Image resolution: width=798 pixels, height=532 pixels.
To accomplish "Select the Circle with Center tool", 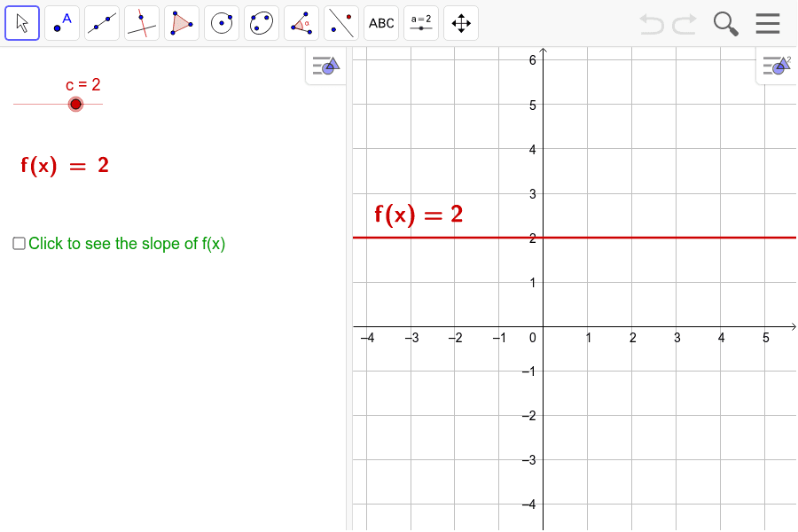I will (222, 23).
